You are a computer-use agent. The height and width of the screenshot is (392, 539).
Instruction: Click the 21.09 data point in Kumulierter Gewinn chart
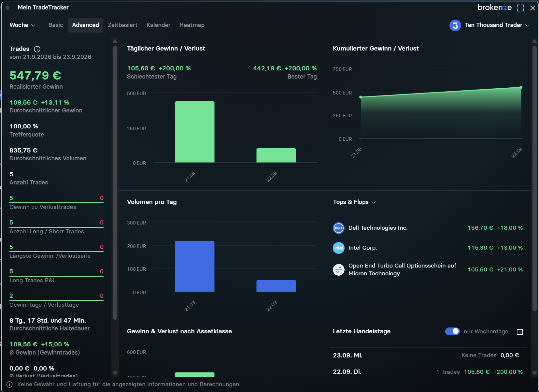pos(361,97)
